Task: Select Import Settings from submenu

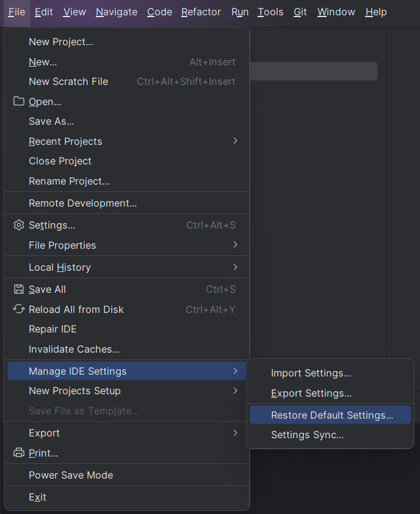Action: click(x=311, y=373)
